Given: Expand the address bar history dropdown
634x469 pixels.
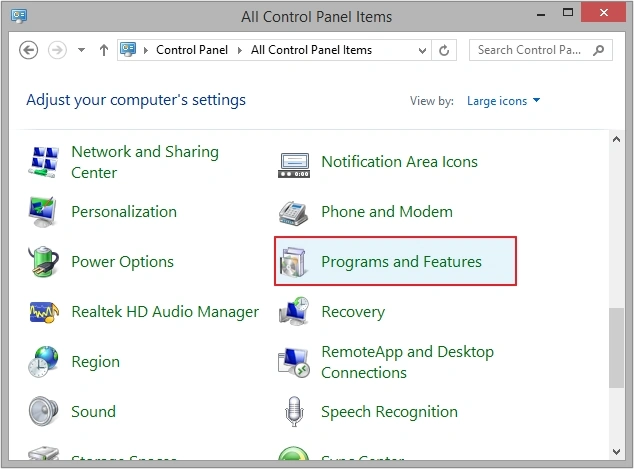Looking at the screenshot, I should click(x=421, y=50).
